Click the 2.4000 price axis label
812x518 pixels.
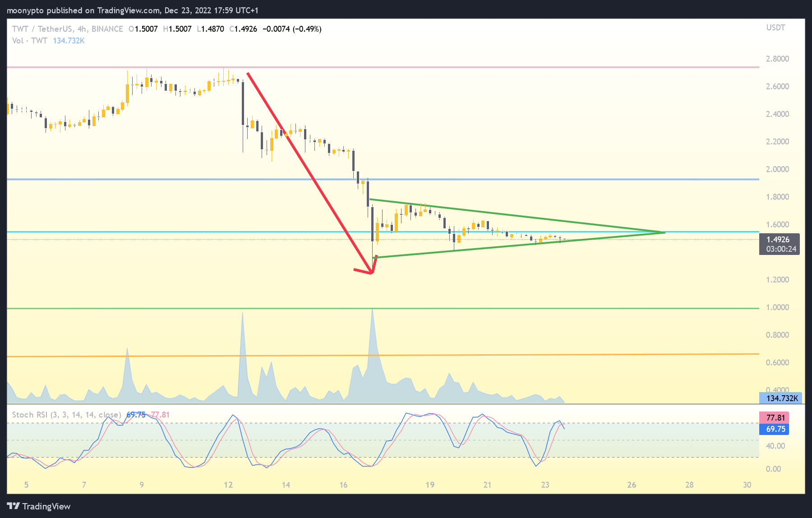(x=777, y=114)
